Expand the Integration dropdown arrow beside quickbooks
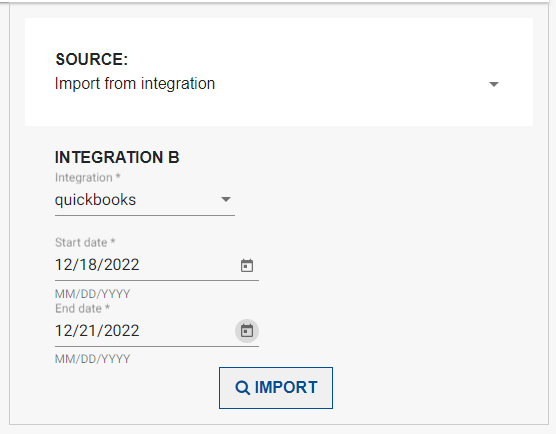The height and width of the screenshot is (434, 556). tap(226, 199)
